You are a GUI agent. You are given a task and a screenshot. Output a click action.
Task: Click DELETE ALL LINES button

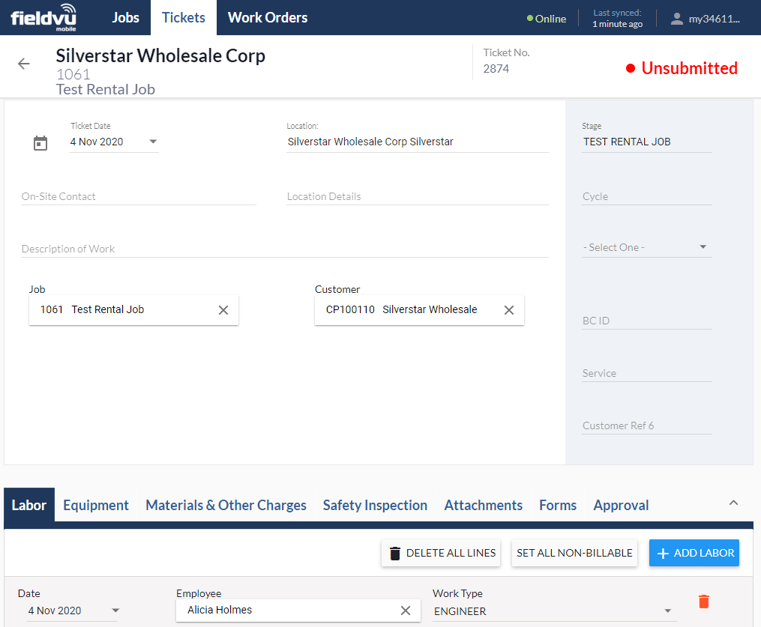point(441,553)
